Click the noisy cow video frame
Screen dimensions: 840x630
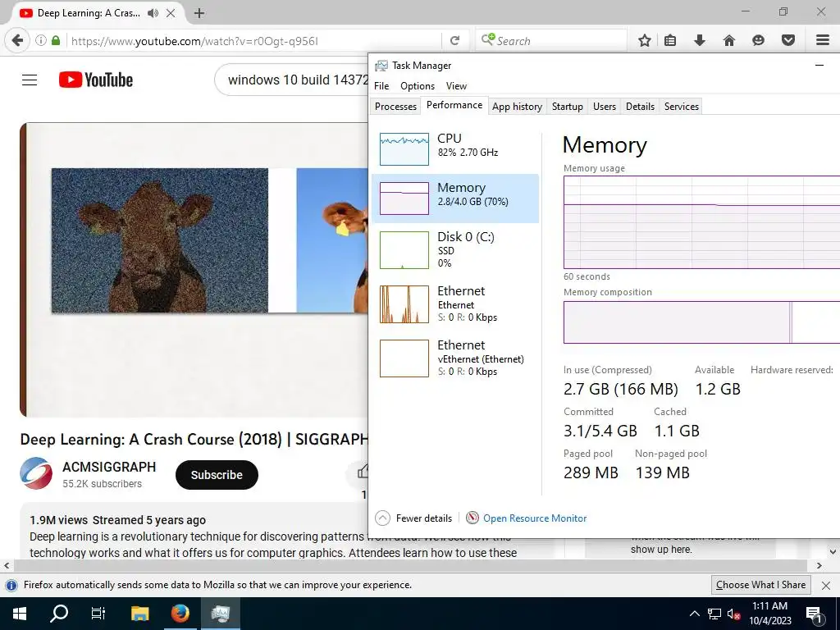(x=160, y=240)
